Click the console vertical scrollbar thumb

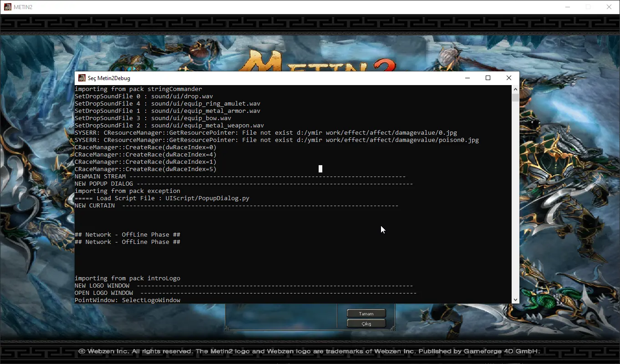515,97
